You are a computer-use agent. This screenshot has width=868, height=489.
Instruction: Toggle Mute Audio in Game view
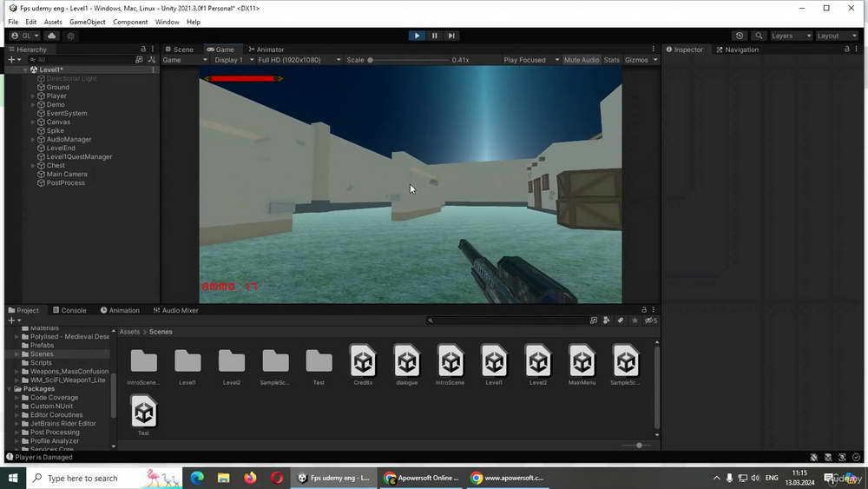pyautogui.click(x=582, y=60)
